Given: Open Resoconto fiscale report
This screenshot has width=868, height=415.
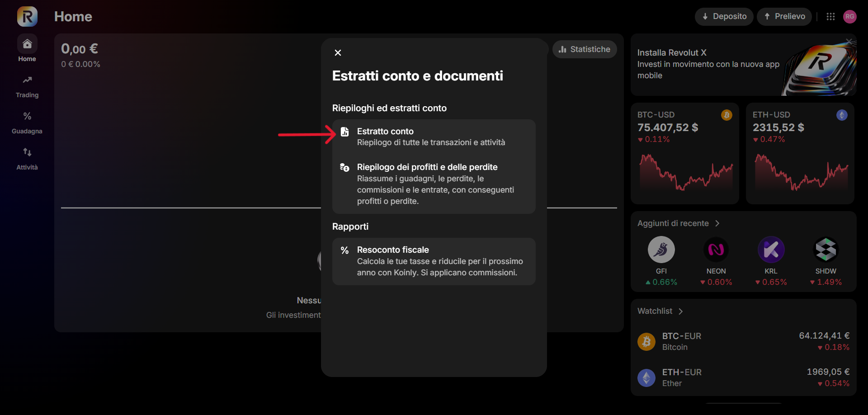Looking at the screenshot, I should (434, 261).
